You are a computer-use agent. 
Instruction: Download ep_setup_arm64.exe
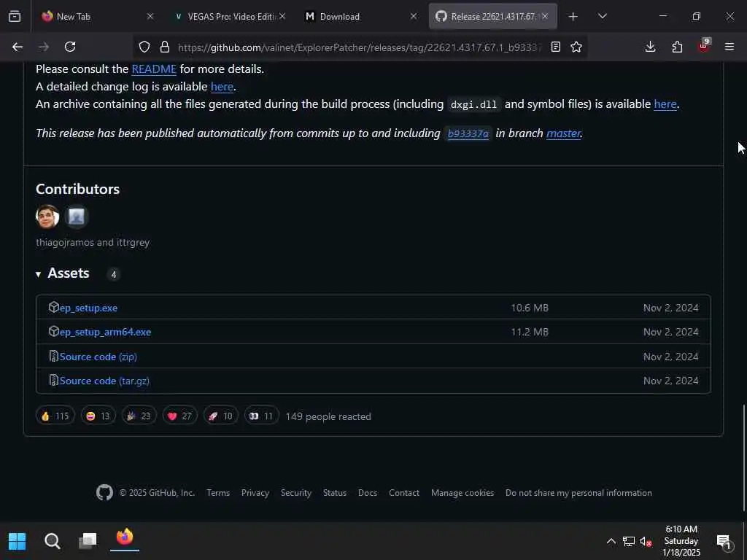[105, 332]
